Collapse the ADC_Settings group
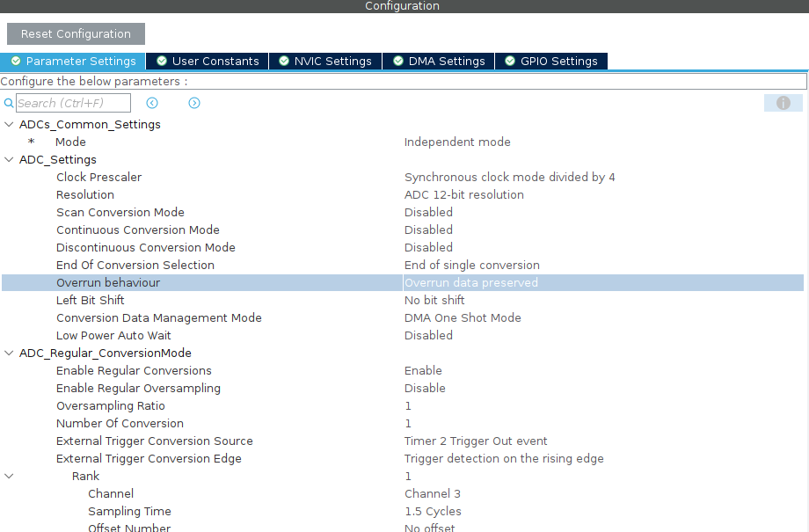 click(9, 159)
